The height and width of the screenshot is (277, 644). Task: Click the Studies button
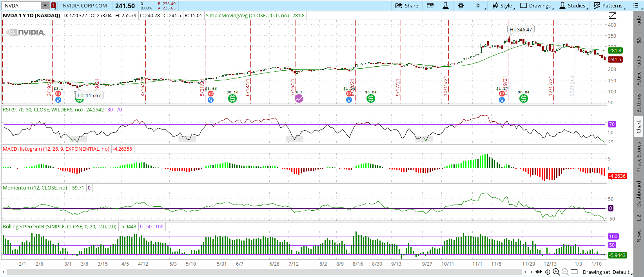pos(573,5)
